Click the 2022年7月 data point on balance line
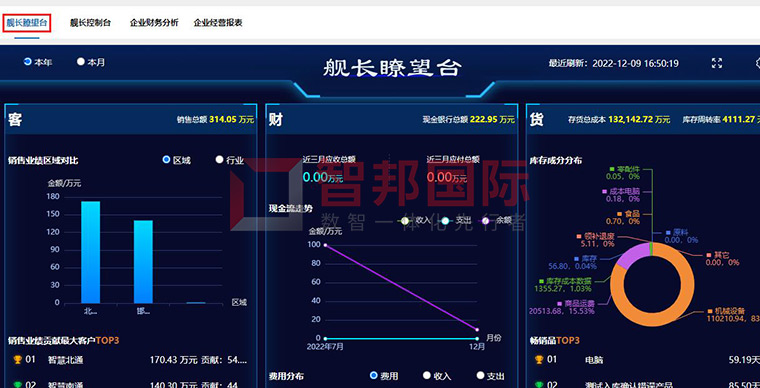Screen dimensions: 760x388 [325, 245]
